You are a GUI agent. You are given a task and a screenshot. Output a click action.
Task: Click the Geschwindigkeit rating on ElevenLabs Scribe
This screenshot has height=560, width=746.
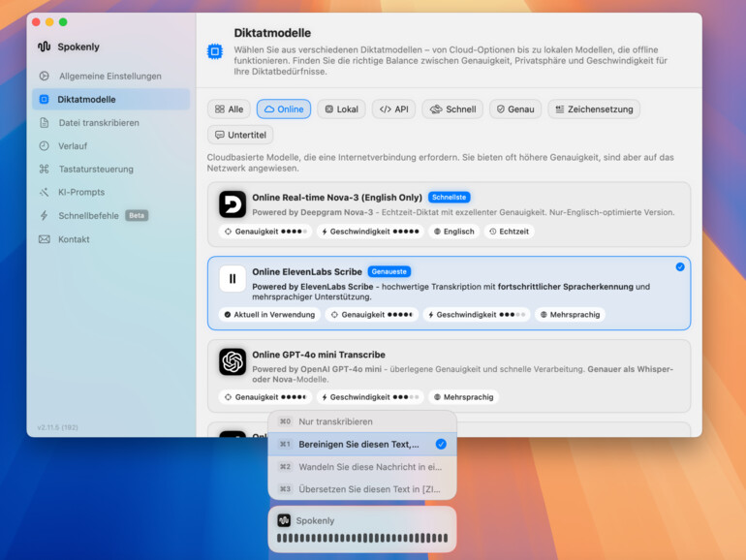(477, 315)
